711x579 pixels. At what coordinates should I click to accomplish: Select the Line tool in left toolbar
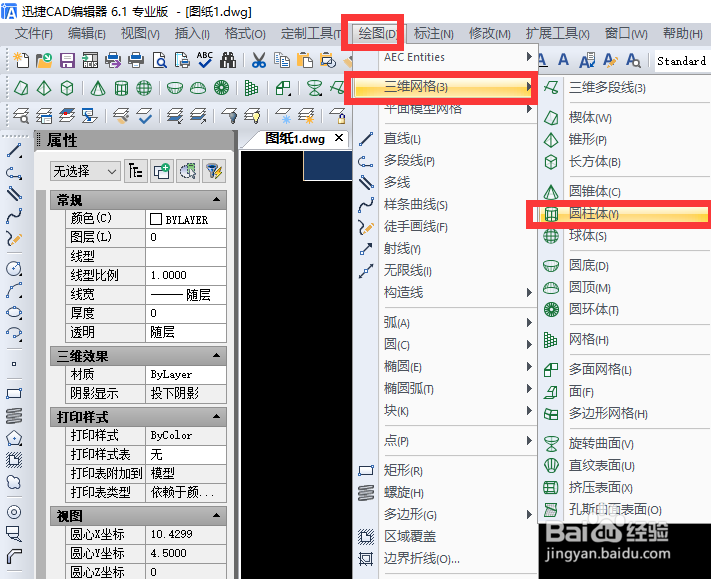tap(14, 151)
